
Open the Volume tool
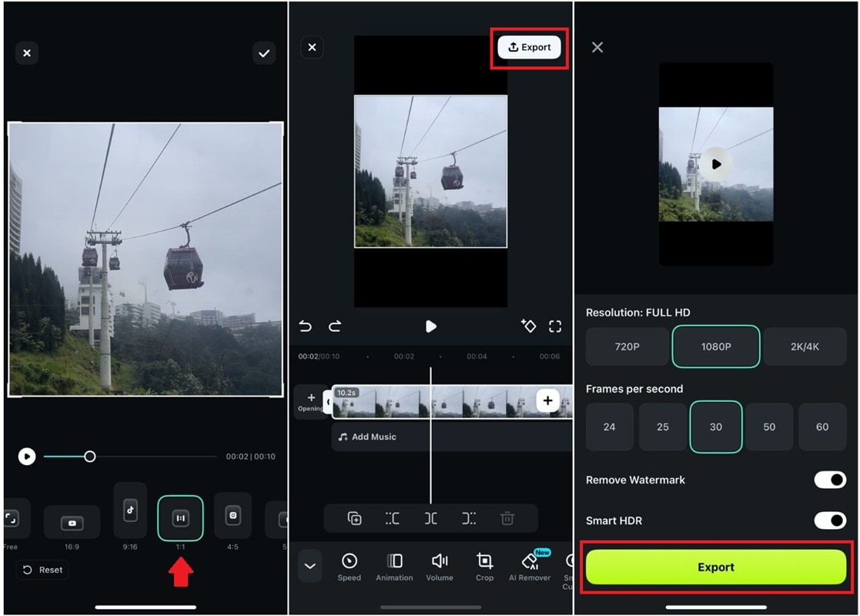(440, 567)
